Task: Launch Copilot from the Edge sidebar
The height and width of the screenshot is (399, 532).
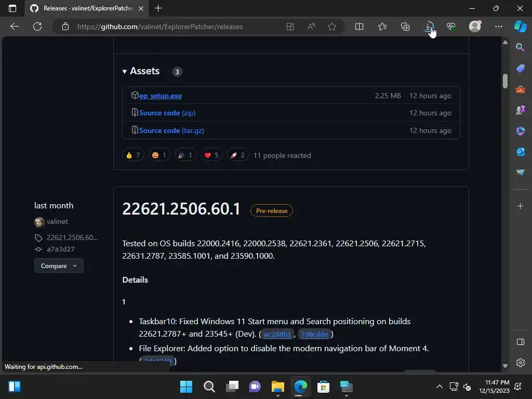Action: pyautogui.click(x=520, y=26)
